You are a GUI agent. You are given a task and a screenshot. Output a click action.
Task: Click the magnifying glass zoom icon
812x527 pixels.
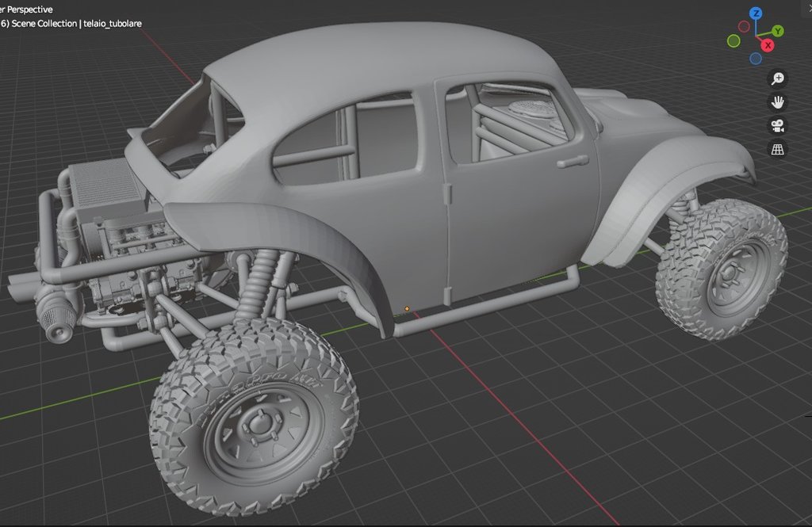[778, 78]
